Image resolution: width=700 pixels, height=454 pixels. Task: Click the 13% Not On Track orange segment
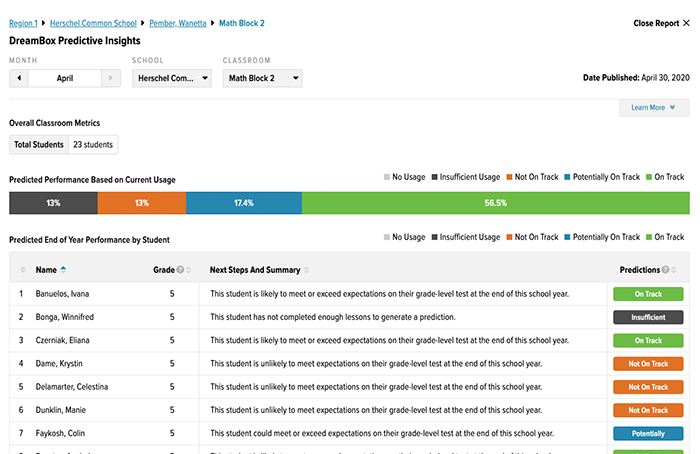(x=142, y=203)
